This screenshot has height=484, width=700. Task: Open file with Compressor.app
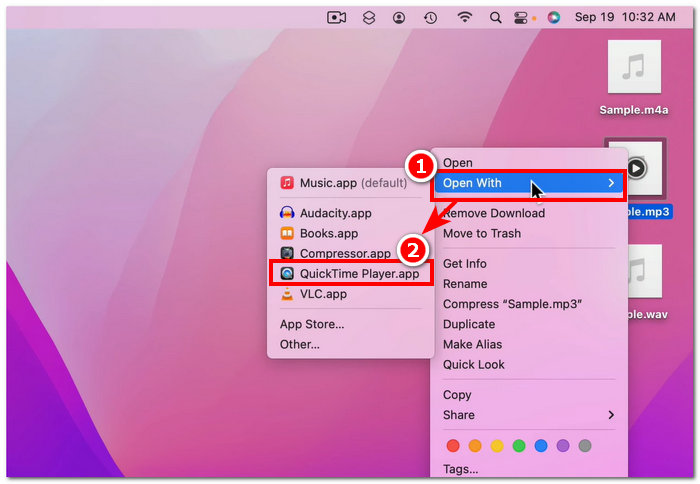pos(344,254)
